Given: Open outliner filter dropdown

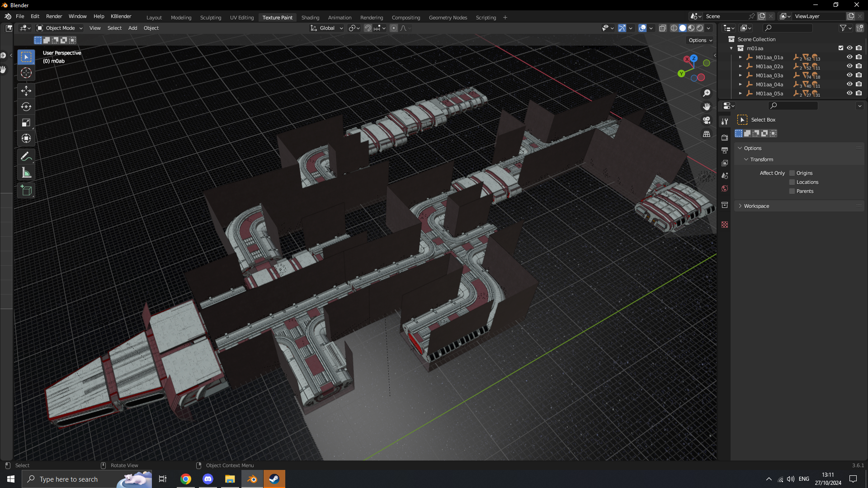Looking at the screenshot, I should 845,28.
